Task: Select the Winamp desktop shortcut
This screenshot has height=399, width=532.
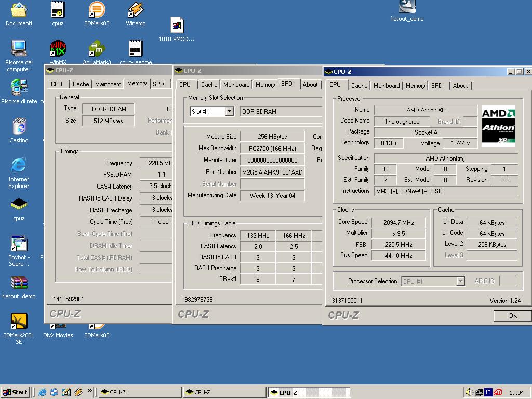Action: (x=136, y=10)
